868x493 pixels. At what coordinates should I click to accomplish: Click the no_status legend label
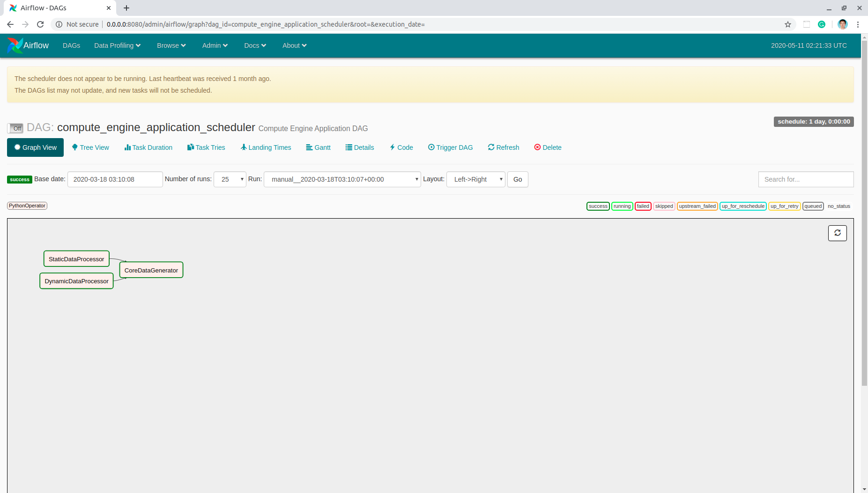tap(838, 206)
